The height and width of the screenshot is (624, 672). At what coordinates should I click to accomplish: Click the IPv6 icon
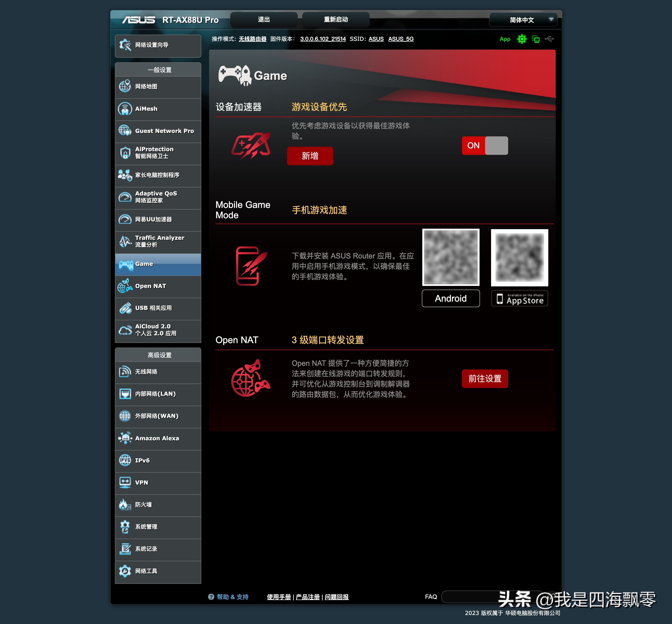point(125,460)
